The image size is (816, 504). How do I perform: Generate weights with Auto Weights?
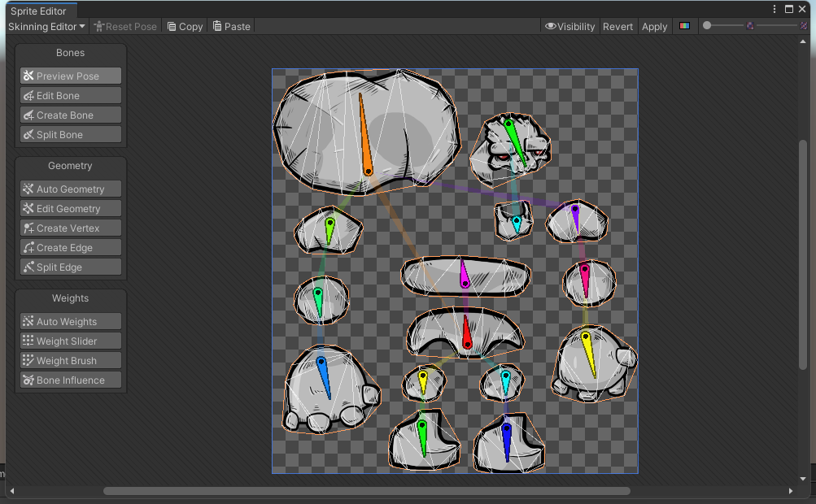(x=70, y=321)
